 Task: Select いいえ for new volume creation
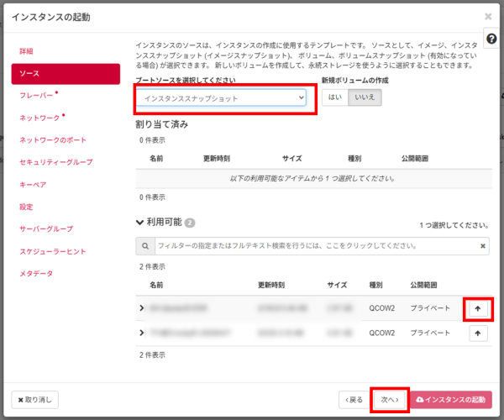tap(365, 98)
